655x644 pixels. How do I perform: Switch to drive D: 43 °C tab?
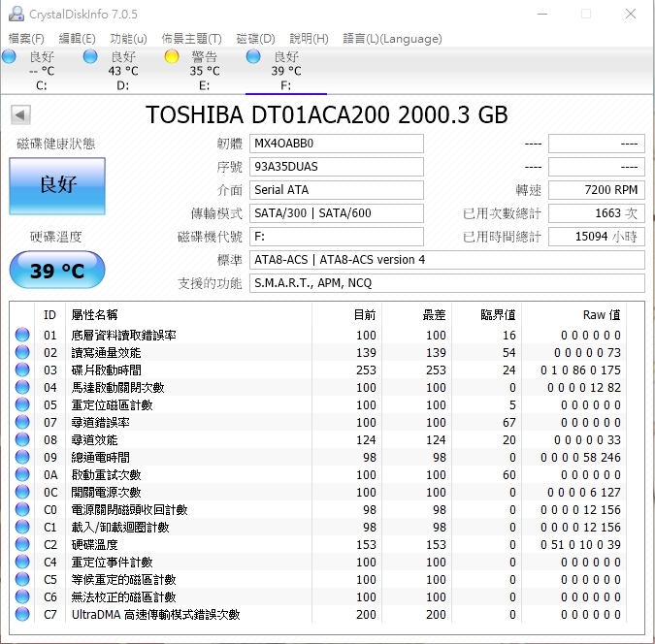(x=123, y=71)
